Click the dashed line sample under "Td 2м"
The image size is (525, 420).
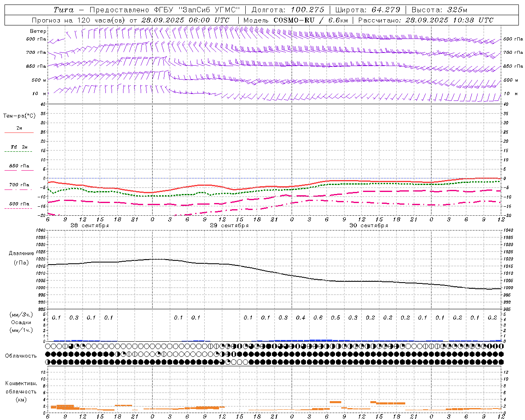(x=19, y=152)
